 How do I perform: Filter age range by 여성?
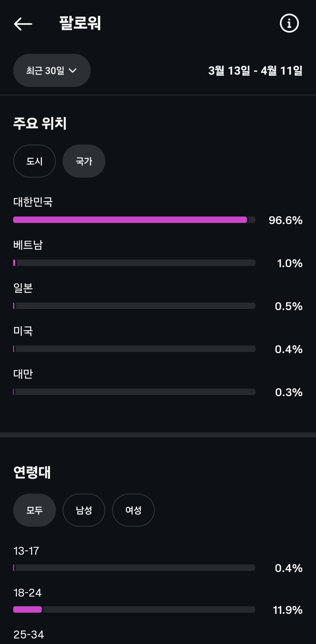(x=133, y=510)
